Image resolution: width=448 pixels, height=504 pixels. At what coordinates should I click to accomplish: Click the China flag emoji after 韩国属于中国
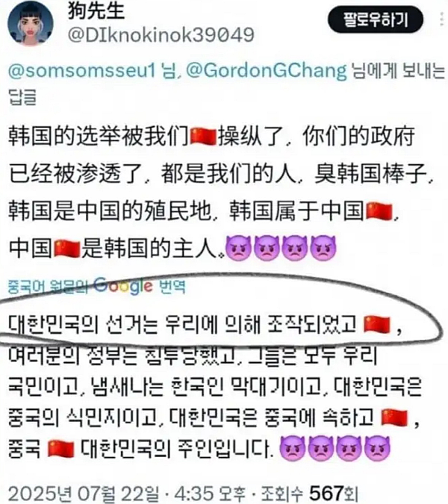379,211
